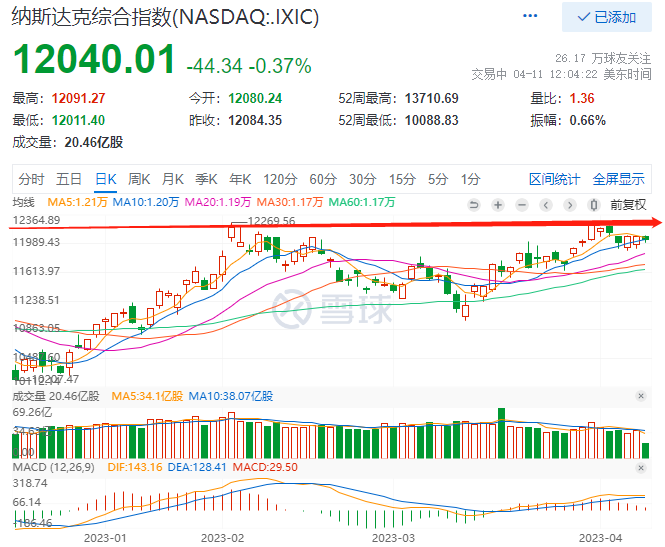Switch to the 5分 interval tab
The height and width of the screenshot is (547, 665).
(x=438, y=179)
